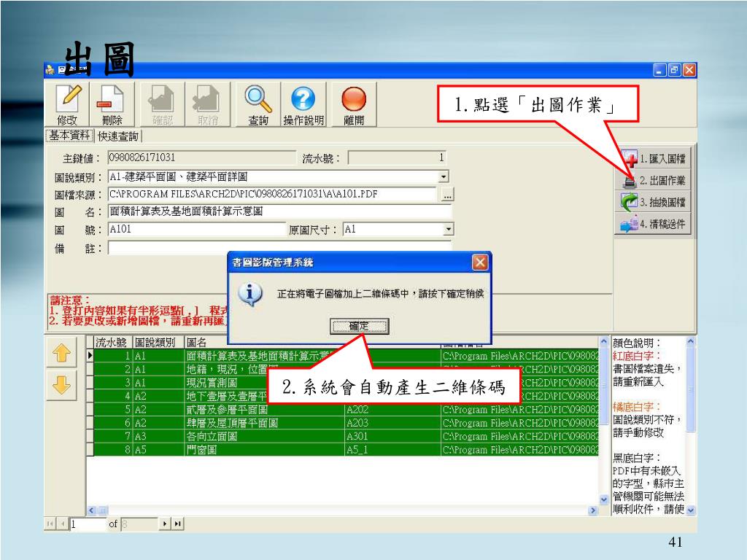Click 3. 抽換圖檔 replace button
Screen dimensions: 747x560
(x=653, y=202)
